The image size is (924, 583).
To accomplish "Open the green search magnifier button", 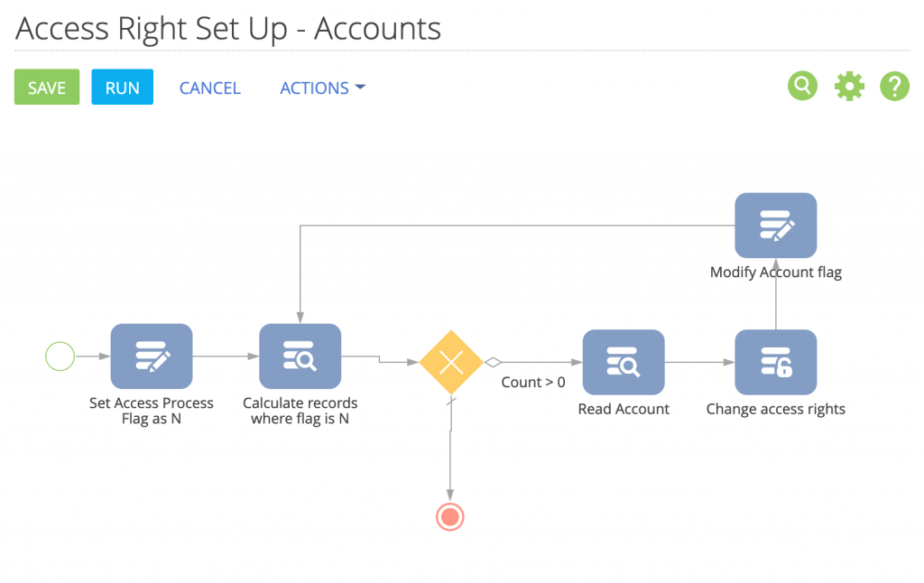I will tap(802, 87).
